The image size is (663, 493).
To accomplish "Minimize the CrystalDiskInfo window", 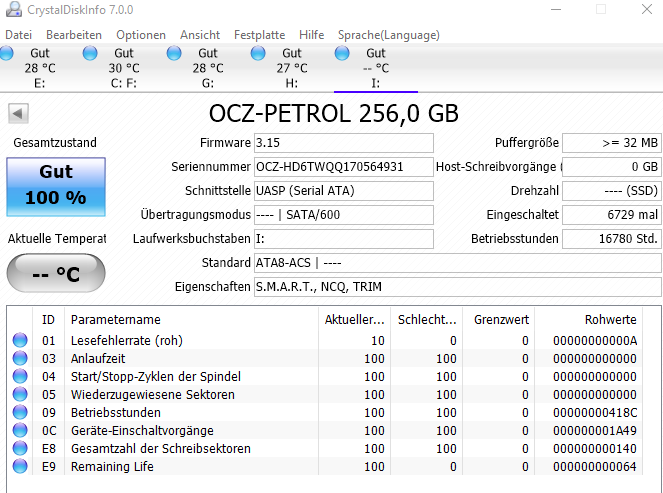I will coord(556,9).
